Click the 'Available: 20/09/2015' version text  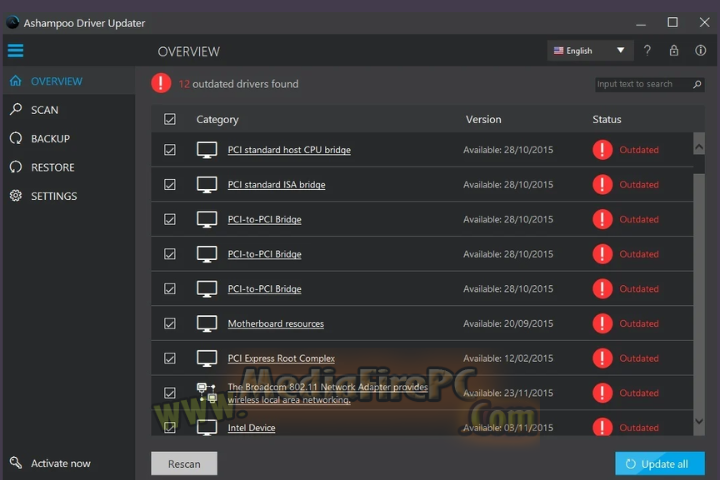pyautogui.click(x=508, y=323)
